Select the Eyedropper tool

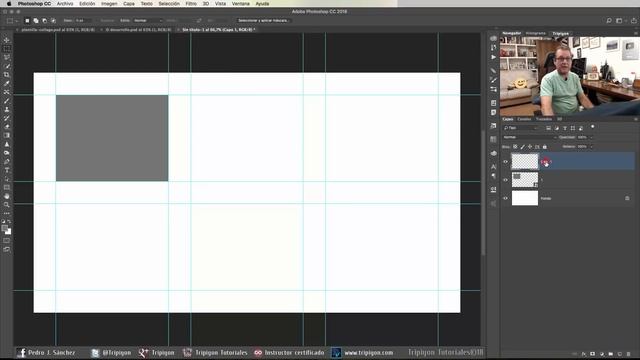pos(7,83)
